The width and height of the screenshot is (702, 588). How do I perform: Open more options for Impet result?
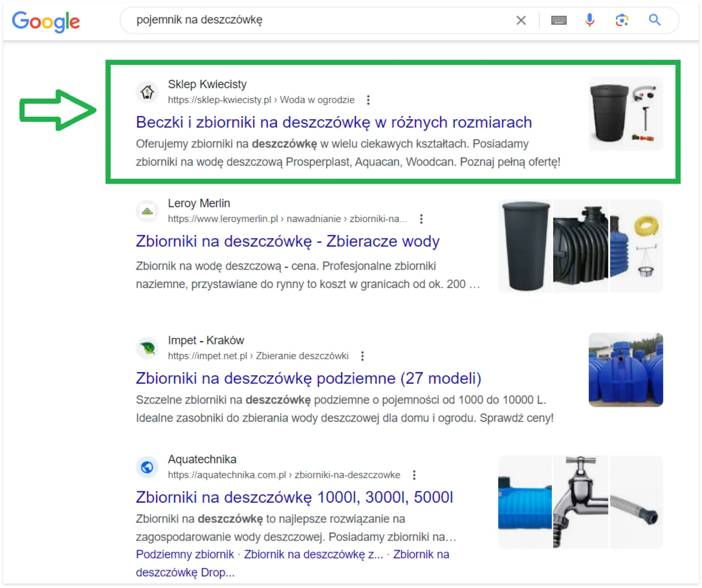pos(362,356)
